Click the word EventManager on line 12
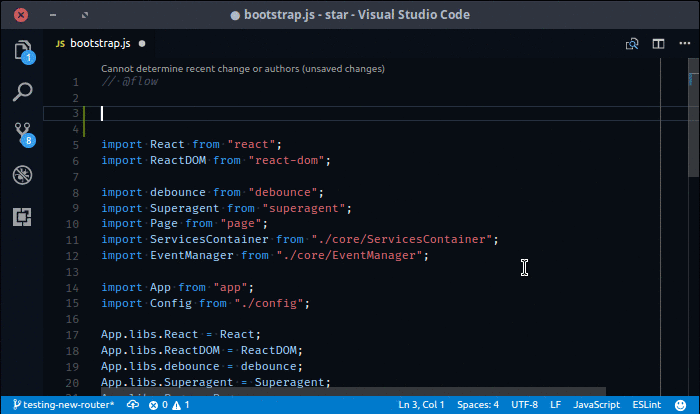700x414 pixels. (x=192, y=255)
